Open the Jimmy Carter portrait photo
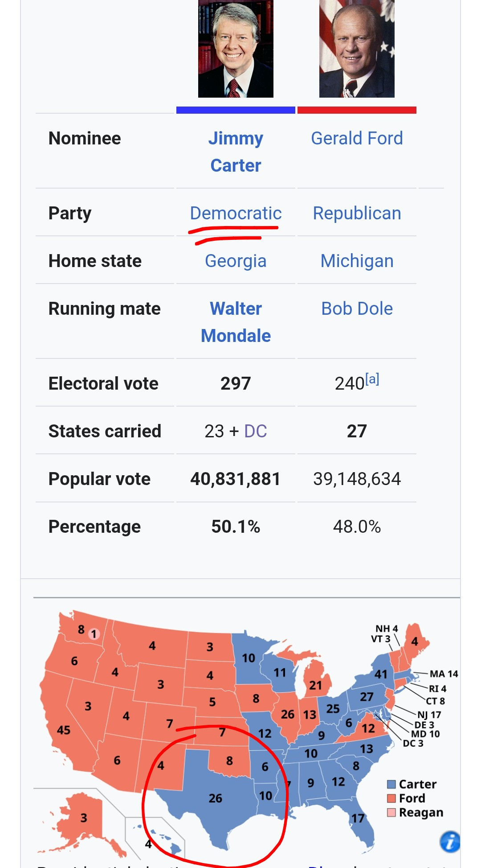 pos(236,49)
